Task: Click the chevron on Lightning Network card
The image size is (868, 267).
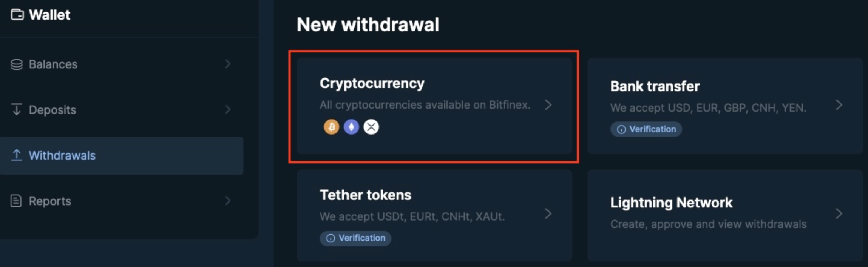Action: tap(839, 214)
